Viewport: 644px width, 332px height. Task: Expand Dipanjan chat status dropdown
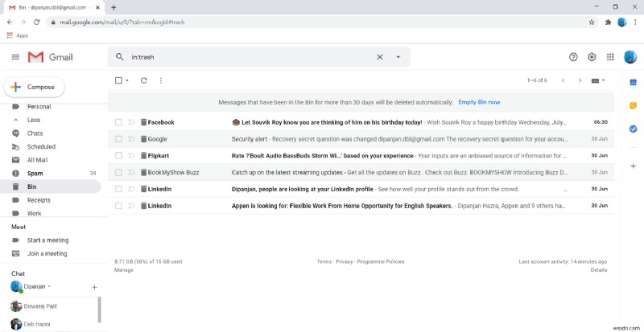click(x=49, y=286)
